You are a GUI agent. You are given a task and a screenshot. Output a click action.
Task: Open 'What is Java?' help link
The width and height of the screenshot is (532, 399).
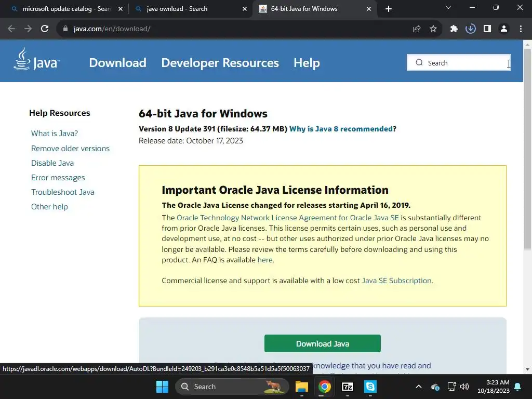[x=54, y=134]
